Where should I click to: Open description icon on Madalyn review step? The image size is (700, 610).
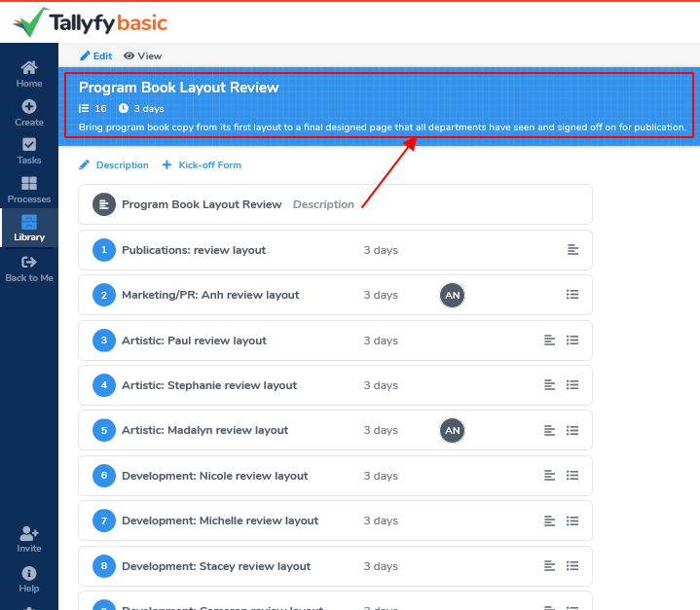[x=549, y=431]
